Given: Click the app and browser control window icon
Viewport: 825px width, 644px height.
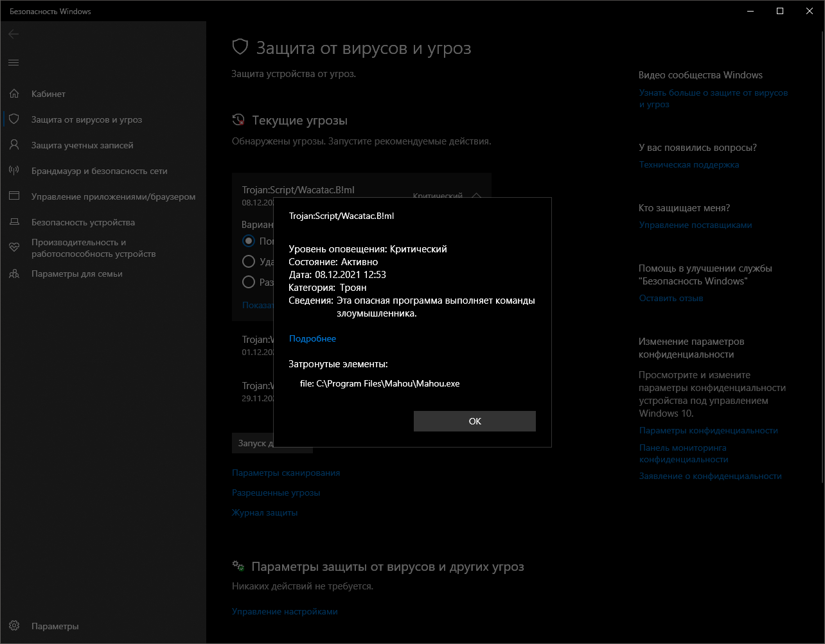Looking at the screenshot, I should coord(14,196).
